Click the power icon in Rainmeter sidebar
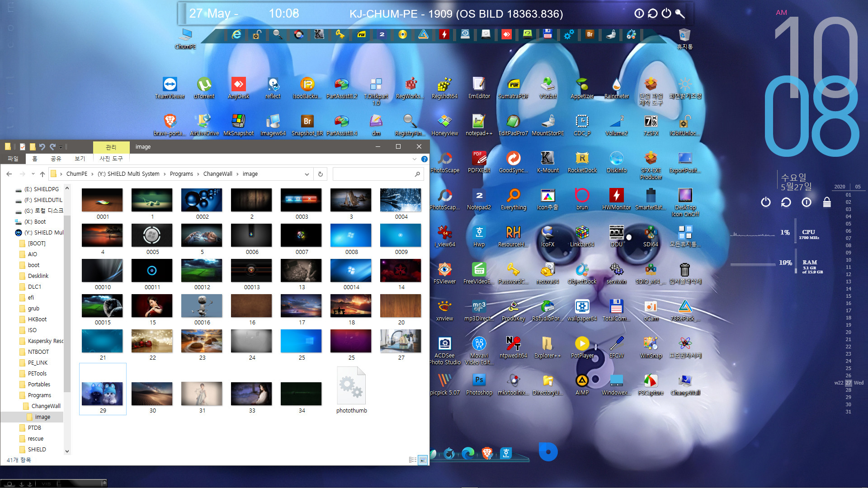Screen dimensions: 868x488 (766, 202)
